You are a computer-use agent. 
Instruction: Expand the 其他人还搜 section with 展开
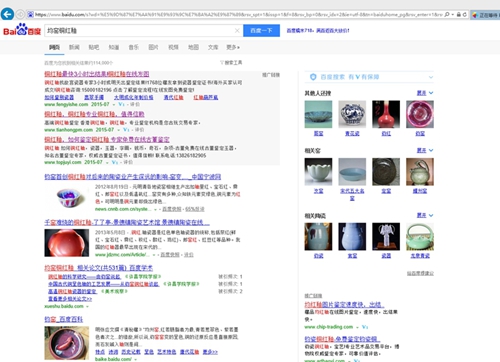425,93
